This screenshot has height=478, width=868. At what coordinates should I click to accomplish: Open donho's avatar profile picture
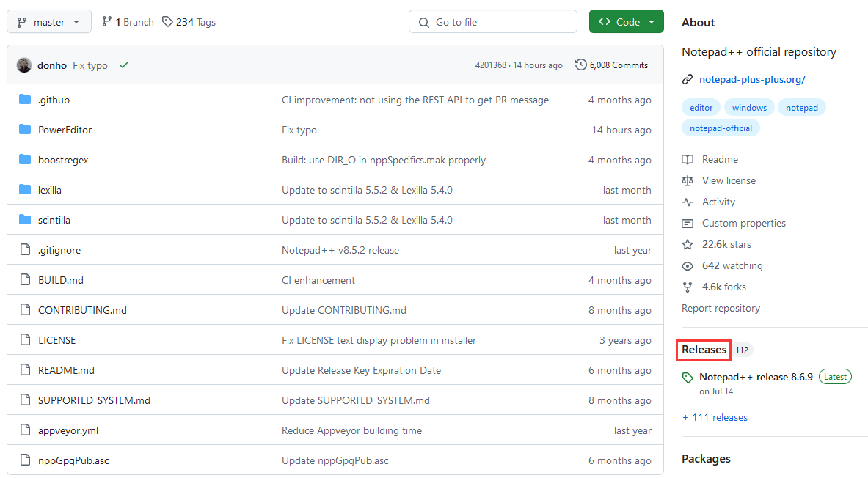(24, 65)
